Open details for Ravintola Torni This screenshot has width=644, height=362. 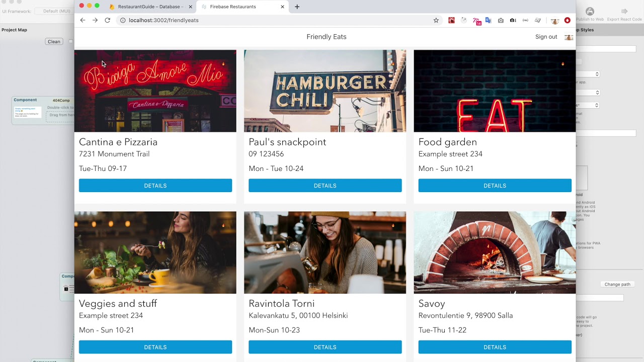(325, 347)
